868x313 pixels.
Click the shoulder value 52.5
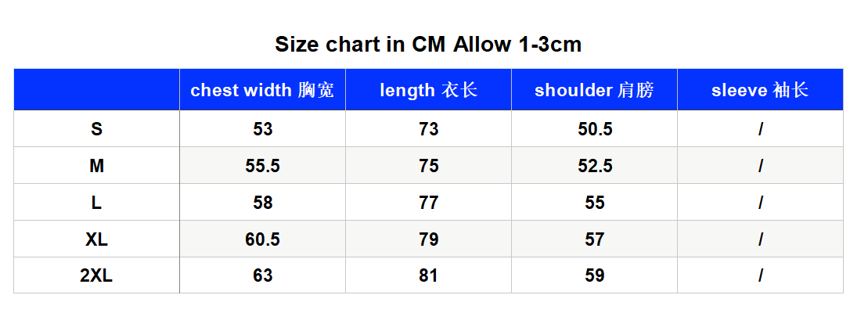595,165
